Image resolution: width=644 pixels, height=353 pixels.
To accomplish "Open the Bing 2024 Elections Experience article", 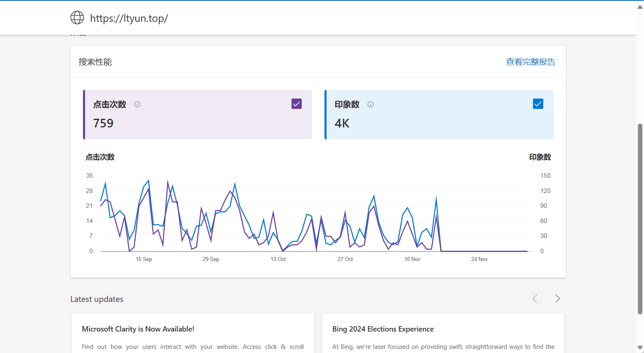I will pos(383,329).
